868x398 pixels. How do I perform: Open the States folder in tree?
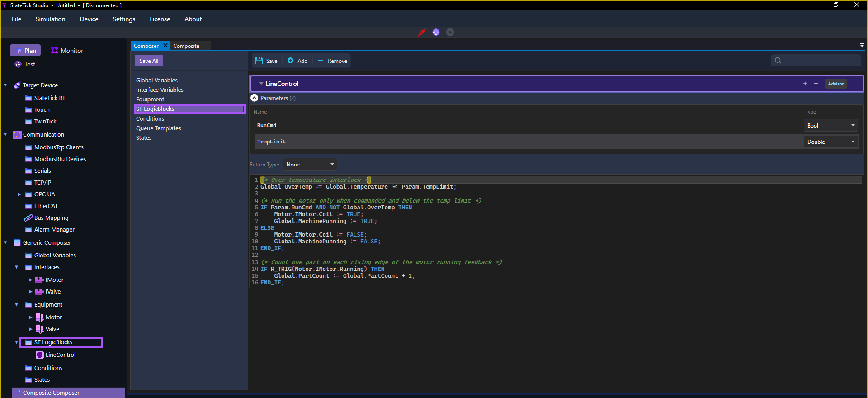[x=37, y=379]
